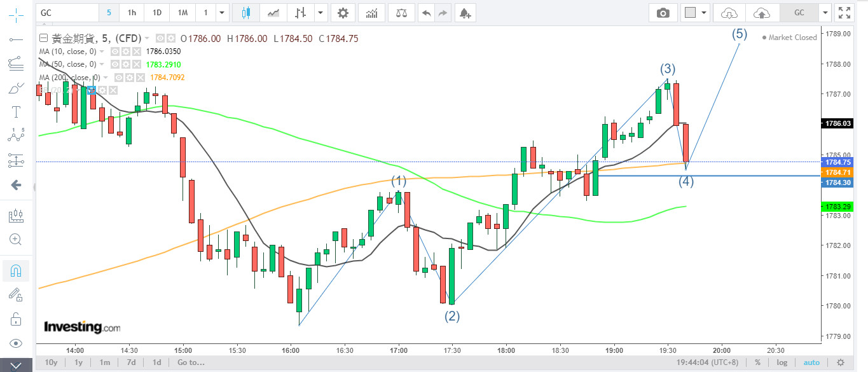This screenshot has height=372, width=868.
Task: Open the chart style dropdown arrow
Action: pyautogui.click(x=320, y=13)
